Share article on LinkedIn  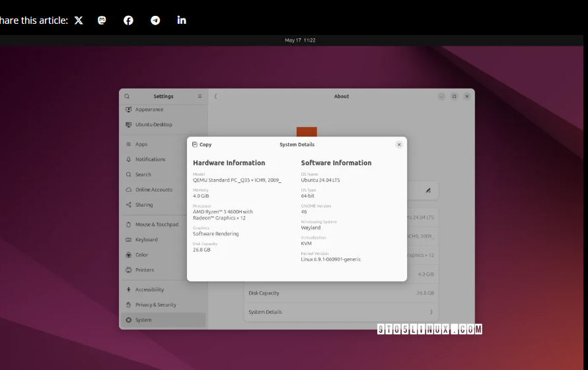point(182,20)
